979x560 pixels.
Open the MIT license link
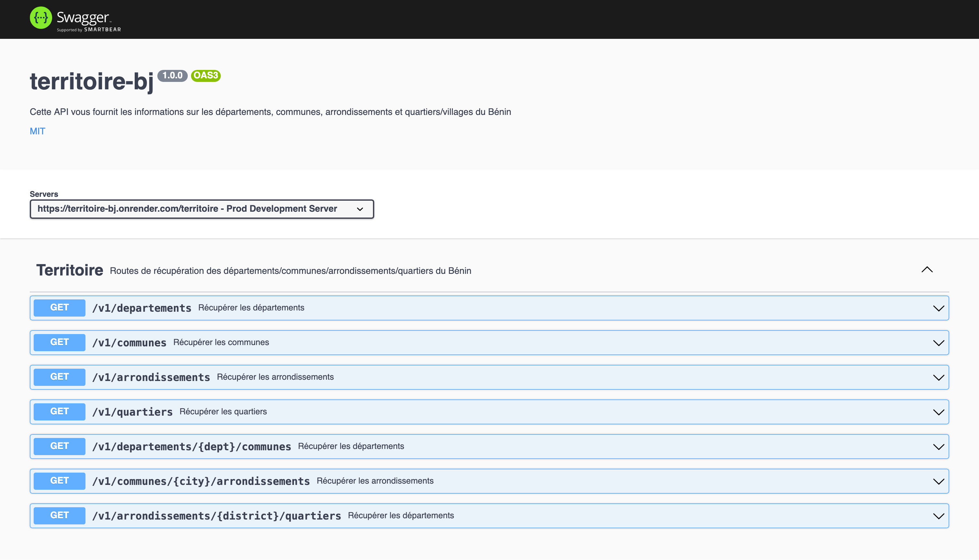tap(37, 131)
